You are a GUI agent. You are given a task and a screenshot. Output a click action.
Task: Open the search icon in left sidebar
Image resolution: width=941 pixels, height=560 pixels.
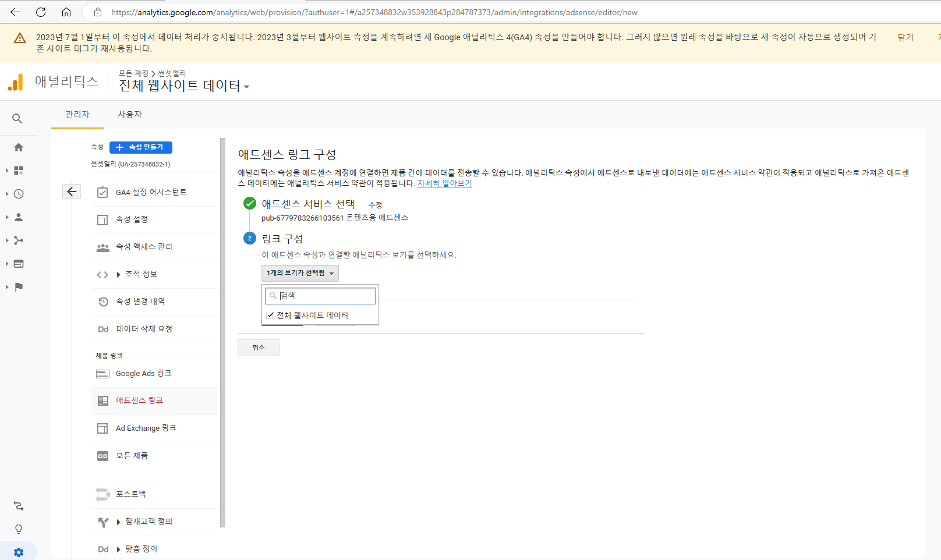(x=17, y=119)
